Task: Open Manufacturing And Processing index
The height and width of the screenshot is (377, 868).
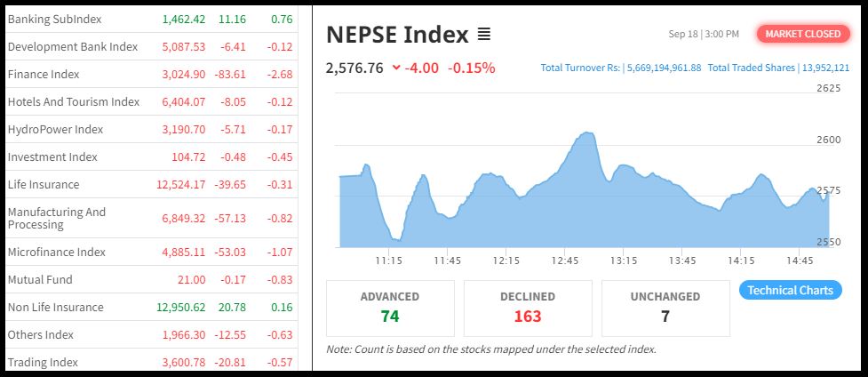Action: click(x=57, y=218)
